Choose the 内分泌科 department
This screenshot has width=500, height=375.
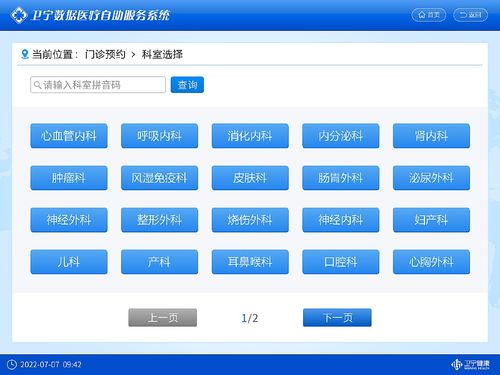point(341,136)
